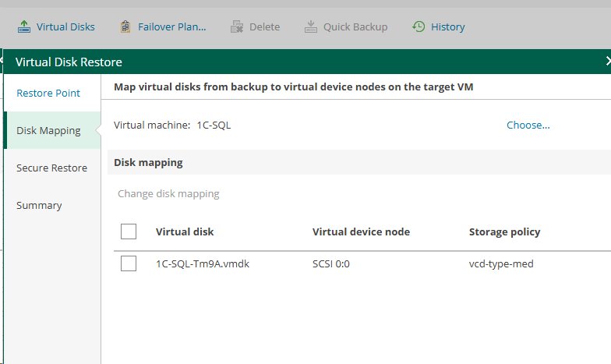The height and width of the screenshot is (364, 611).
Task: Click the Virtual Disks upload icon
Action: pos(23,27)
